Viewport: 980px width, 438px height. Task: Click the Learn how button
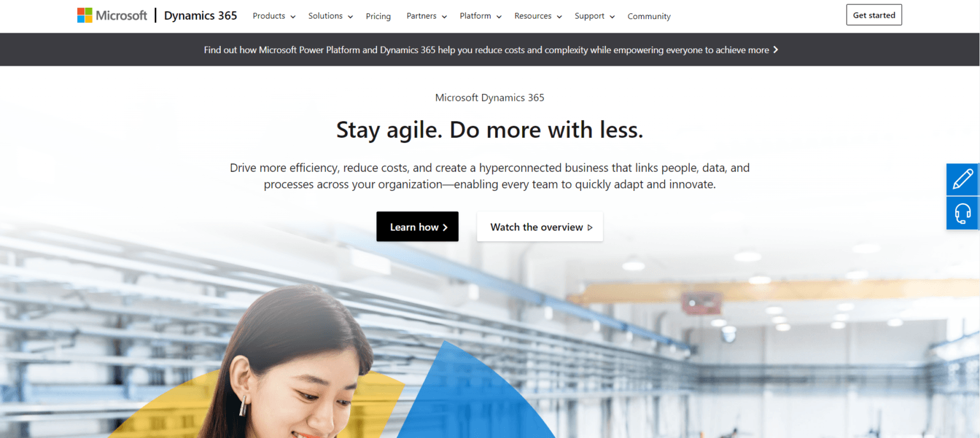(417, 227)
